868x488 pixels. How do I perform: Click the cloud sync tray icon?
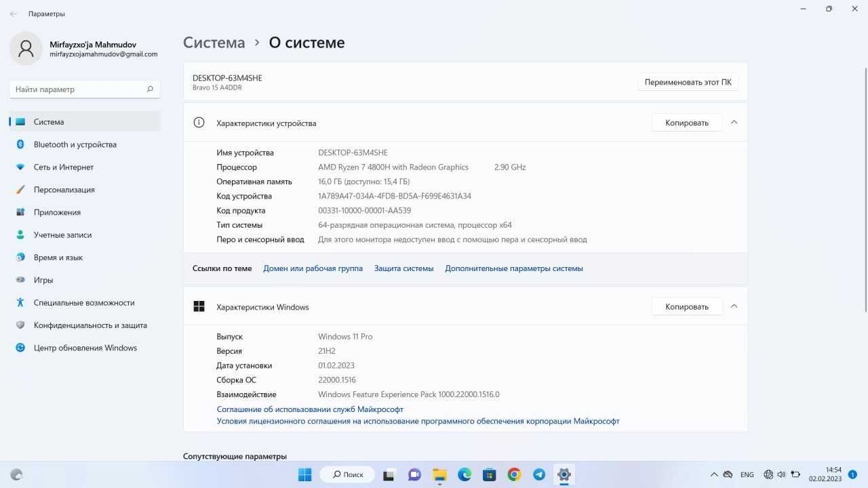pyautogui.click(x=728, y=474)
